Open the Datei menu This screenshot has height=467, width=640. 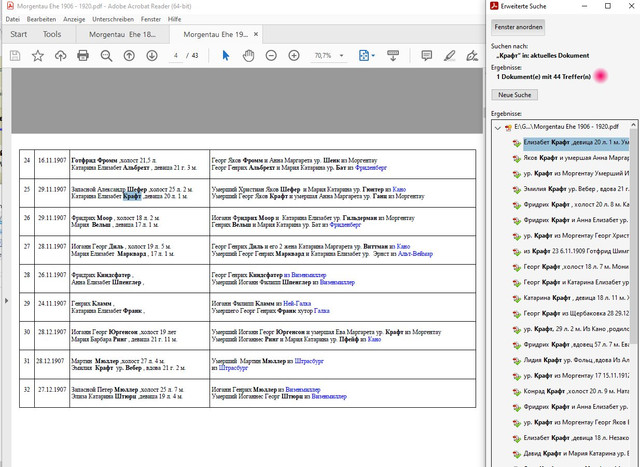(13, 19)
